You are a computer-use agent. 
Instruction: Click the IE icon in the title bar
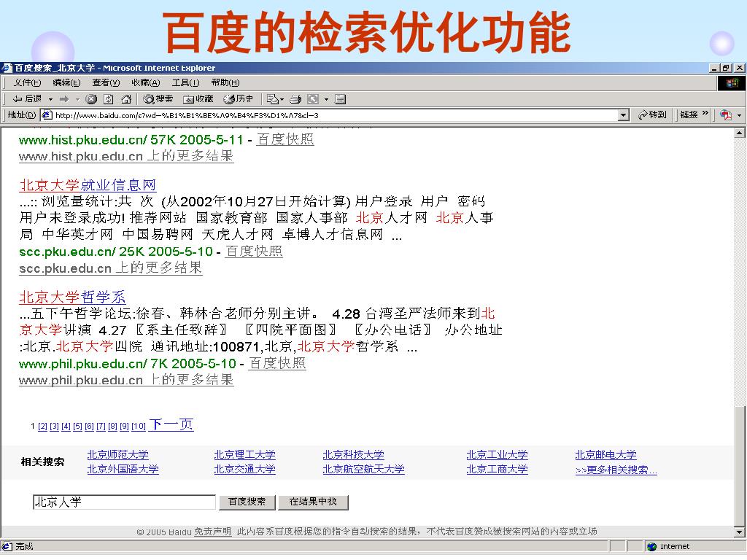(7, 68)
